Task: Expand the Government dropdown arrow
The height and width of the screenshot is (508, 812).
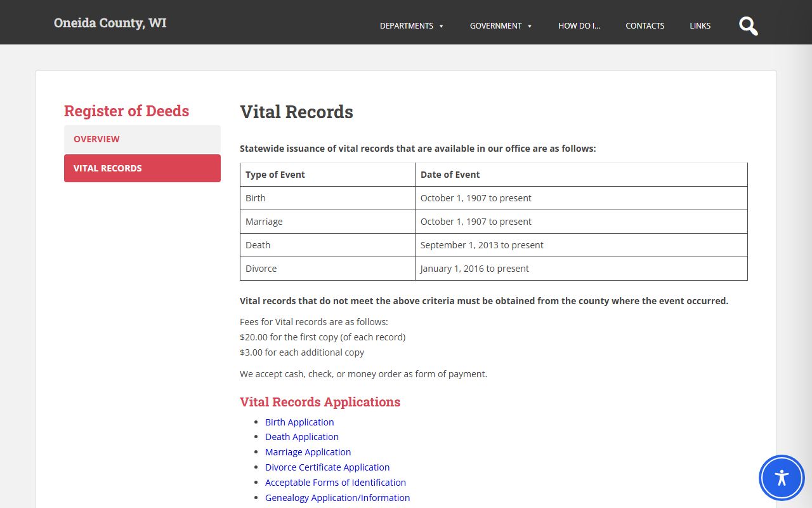Action: click(529, 26)
